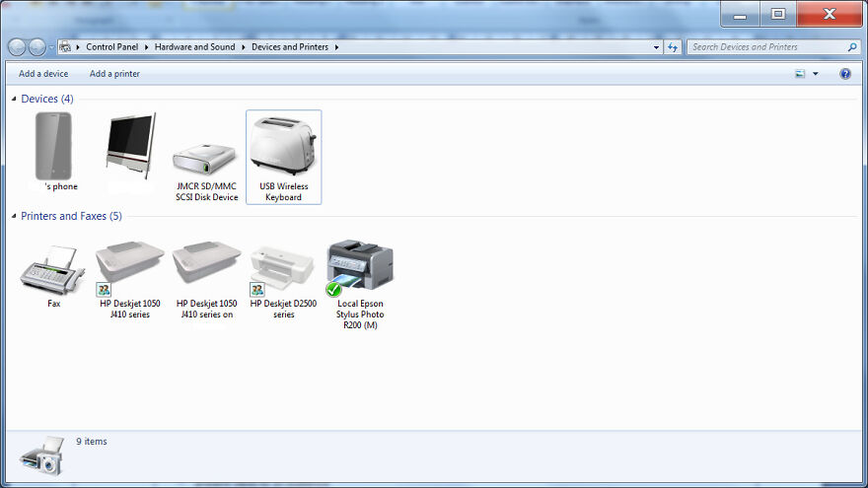Click Devices and Printers breadcrumb
Screen dimensions: 868x488
[290, 47]
